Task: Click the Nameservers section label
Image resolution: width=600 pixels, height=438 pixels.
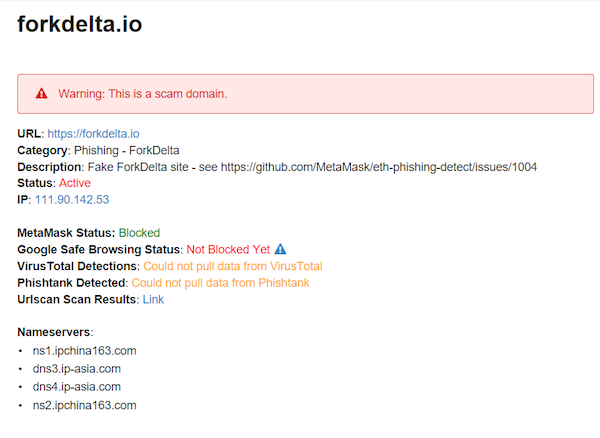Action: pos(55,332)
